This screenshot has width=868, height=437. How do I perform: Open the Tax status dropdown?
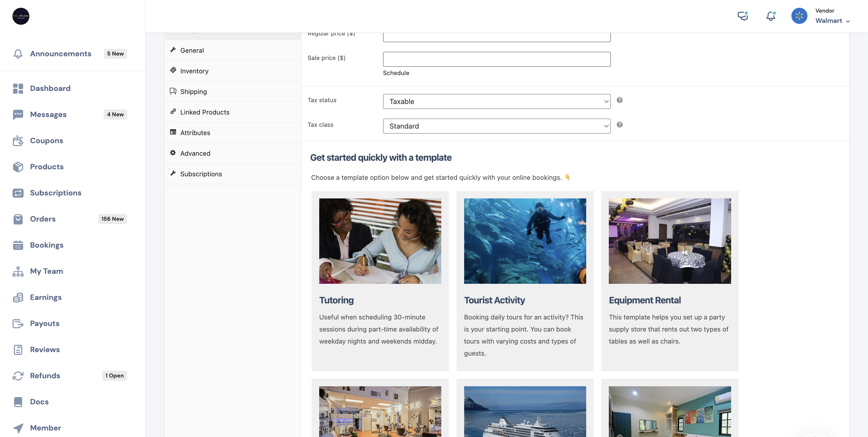click(x=497, y=101)
